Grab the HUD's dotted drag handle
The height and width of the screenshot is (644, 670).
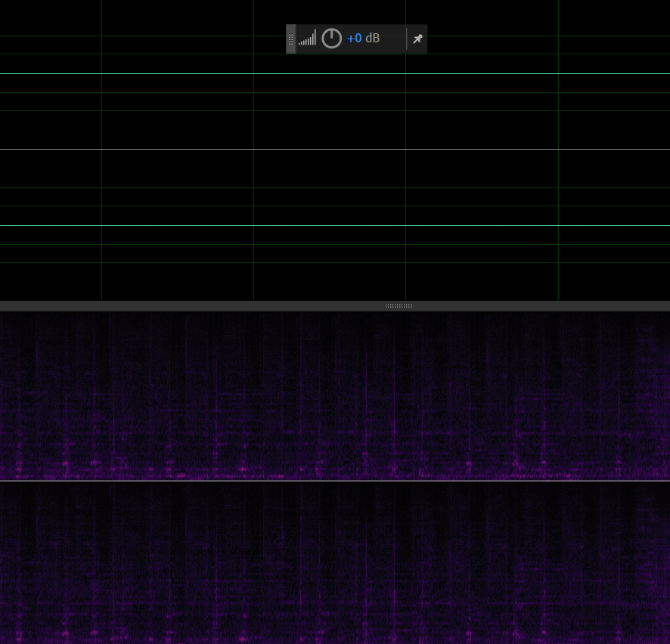click(291, 39)
